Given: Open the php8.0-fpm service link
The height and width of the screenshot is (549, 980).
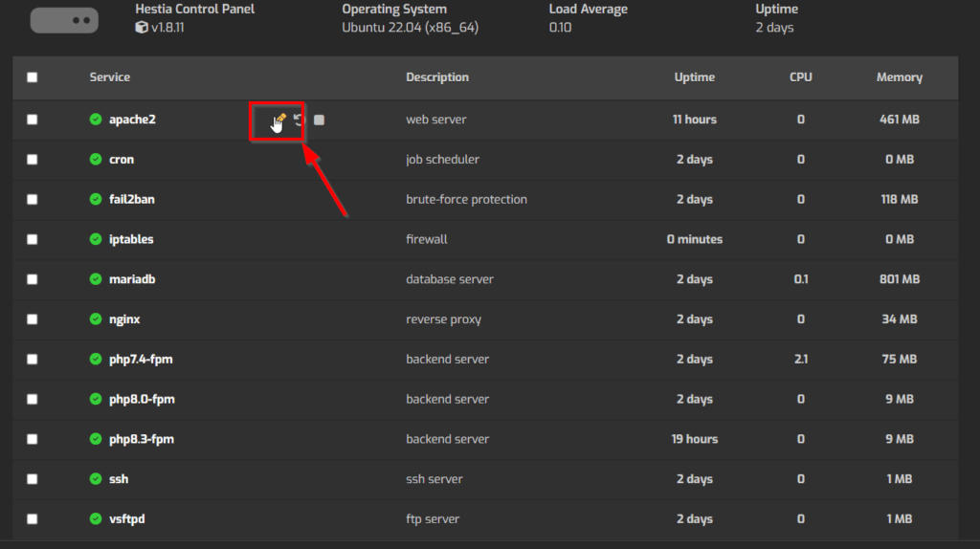Looking at the screenshot, I should click(x=142, y=399).
